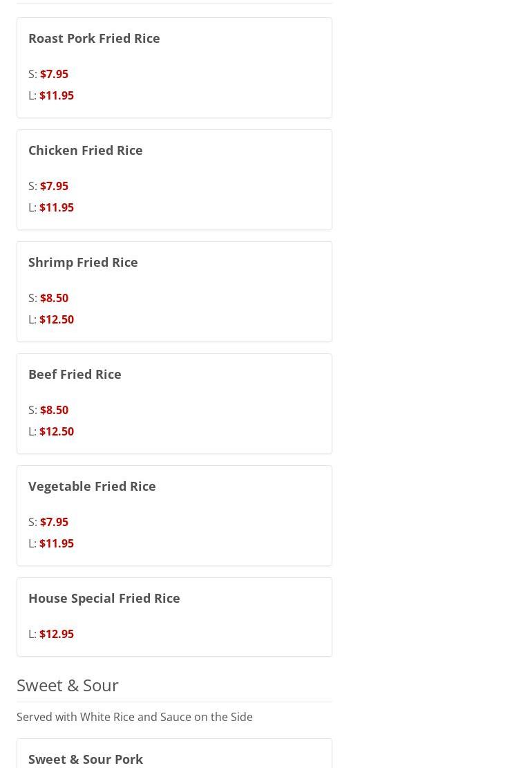The height and width of the screenshot is (768, 532).
Task: Open the Beef Fried Rice item
Action: [x=75, y=374]
